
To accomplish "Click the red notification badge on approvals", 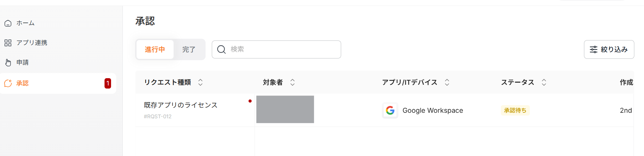I will (108, 83).
